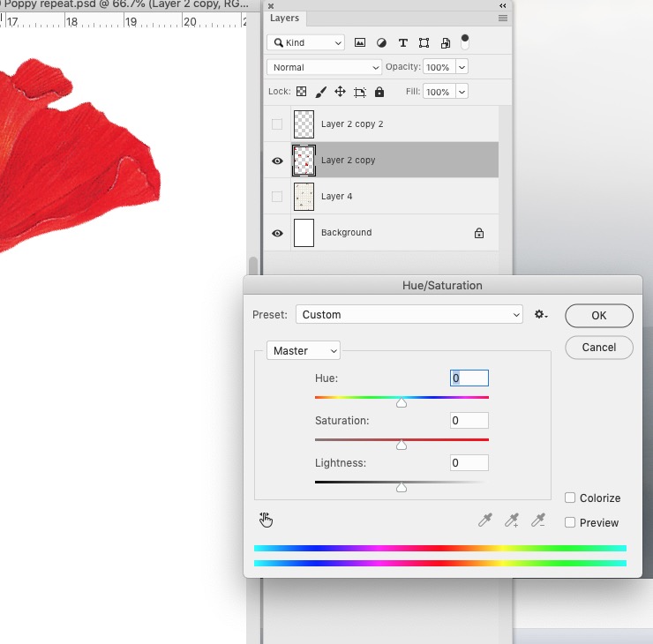The image size is (653, 644).
Task: Select Layer 2 copy 2 thumbnail
Action: 304,124
